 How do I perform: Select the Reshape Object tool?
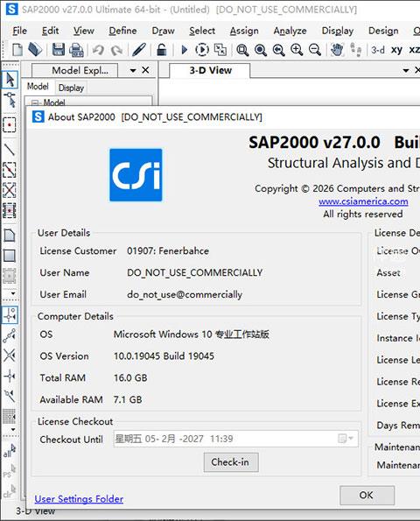tap(10, 100)
